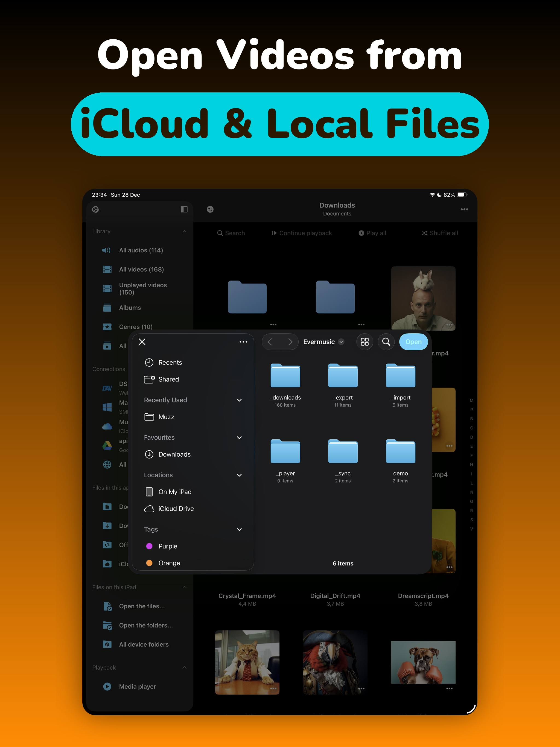The width and height of the screenshot is (560, 747).
Task: Switch the file picker grid view
Action: 365,342
